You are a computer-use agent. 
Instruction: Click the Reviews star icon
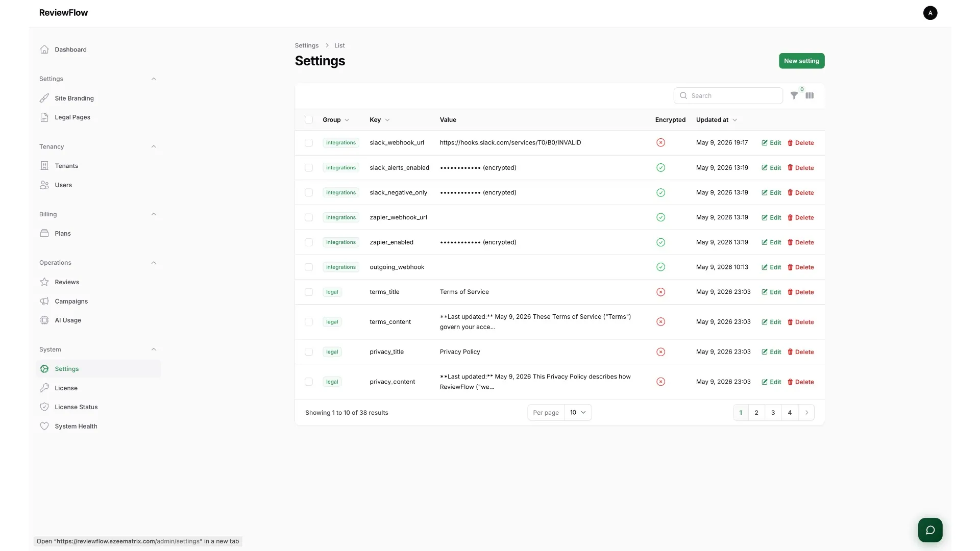[44, 282]
